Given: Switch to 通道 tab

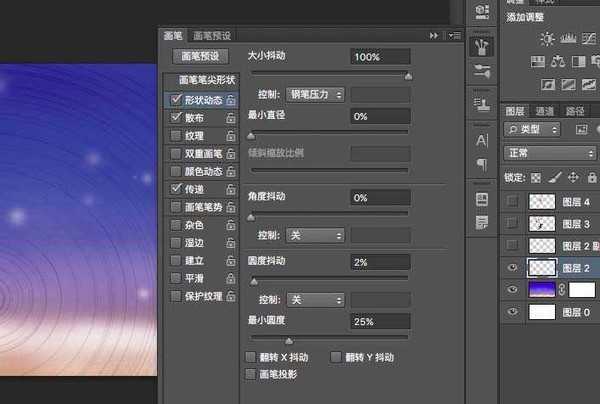Looking at the screenshot, I should pos(545,111).
